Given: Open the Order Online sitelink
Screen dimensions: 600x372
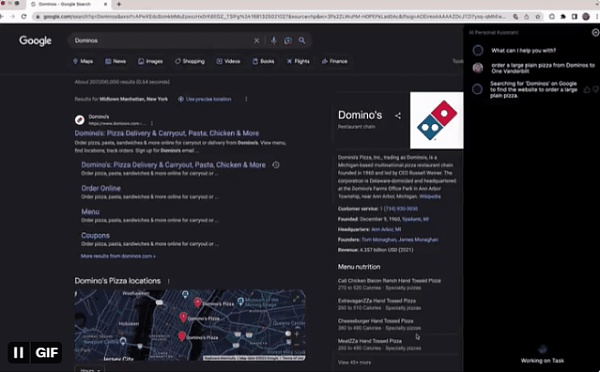Looking at the screenshot, I should click(x=101, y=188).
